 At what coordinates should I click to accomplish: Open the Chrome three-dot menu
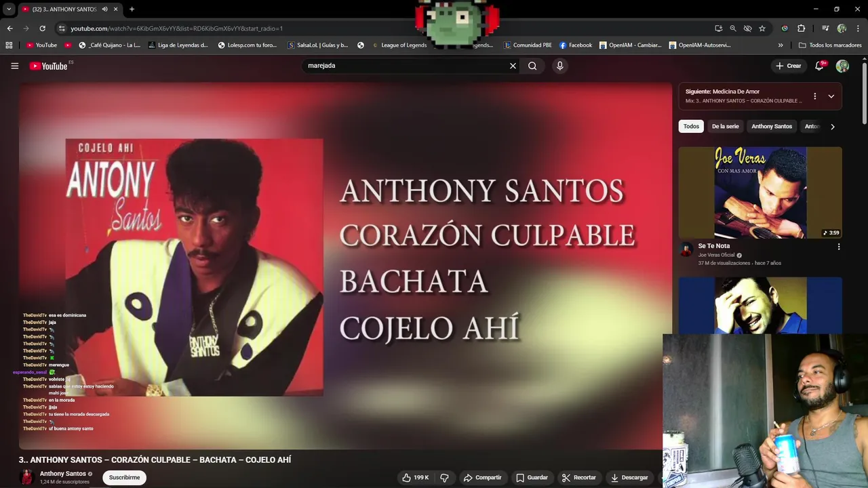(x=857, y=28)
